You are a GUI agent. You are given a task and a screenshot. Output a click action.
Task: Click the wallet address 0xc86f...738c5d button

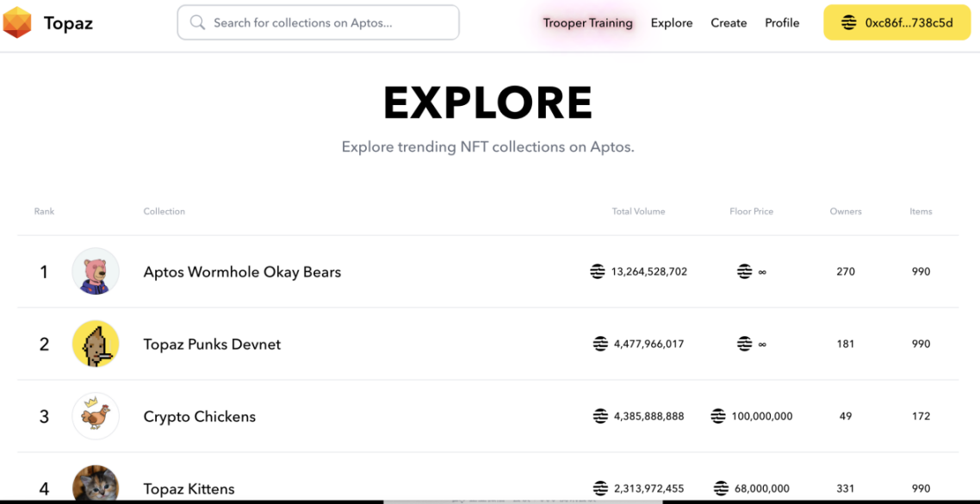(x=896, y=22)
